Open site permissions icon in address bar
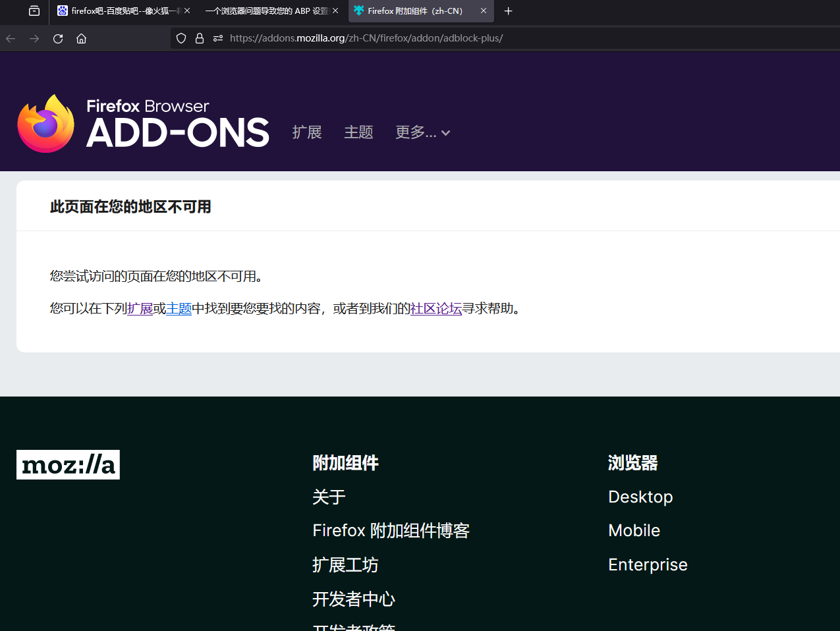The image size is (840, 631). pyautogui.click(x=218, y=38)
